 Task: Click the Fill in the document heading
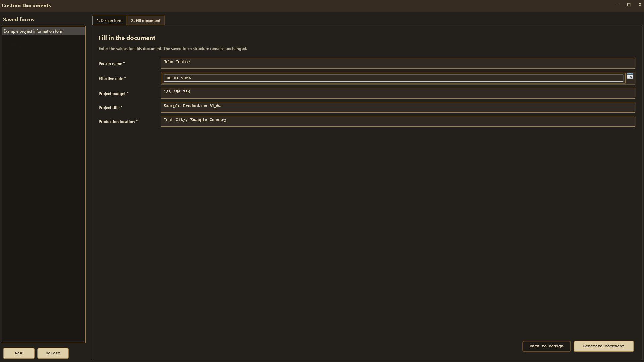point(127,38)
